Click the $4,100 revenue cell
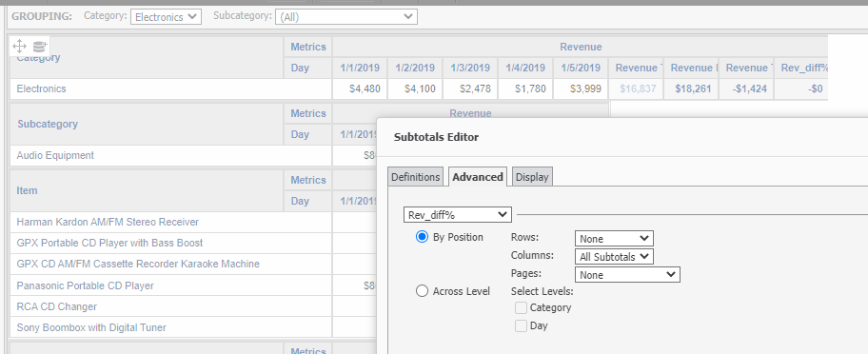 [415, 89]
